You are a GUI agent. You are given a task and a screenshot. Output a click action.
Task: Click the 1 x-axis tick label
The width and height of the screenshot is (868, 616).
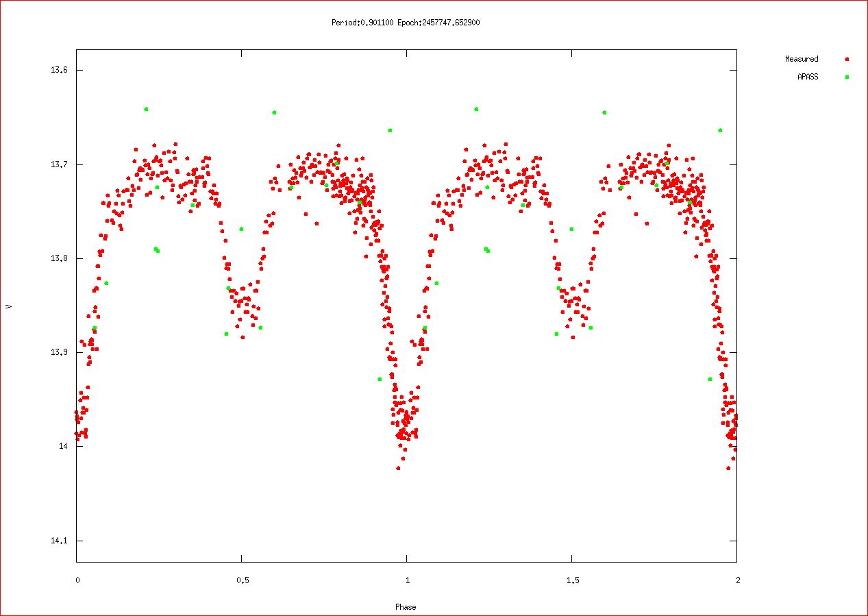(x=407, y=580)
